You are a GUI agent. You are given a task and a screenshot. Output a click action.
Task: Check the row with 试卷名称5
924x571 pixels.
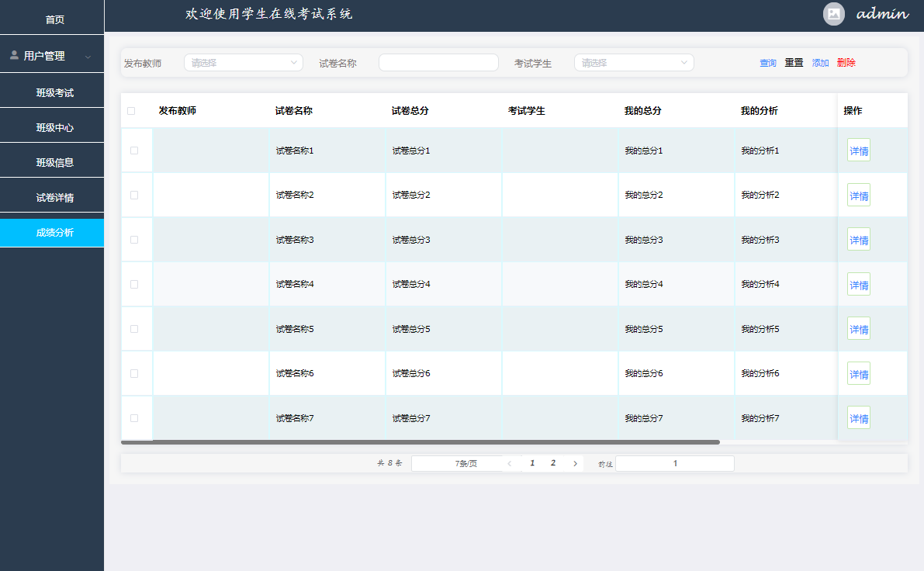134,330
